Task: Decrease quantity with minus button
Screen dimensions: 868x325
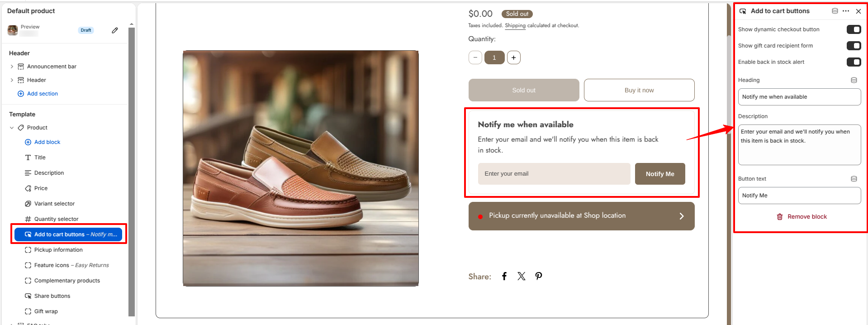Action: pos(475,57)
